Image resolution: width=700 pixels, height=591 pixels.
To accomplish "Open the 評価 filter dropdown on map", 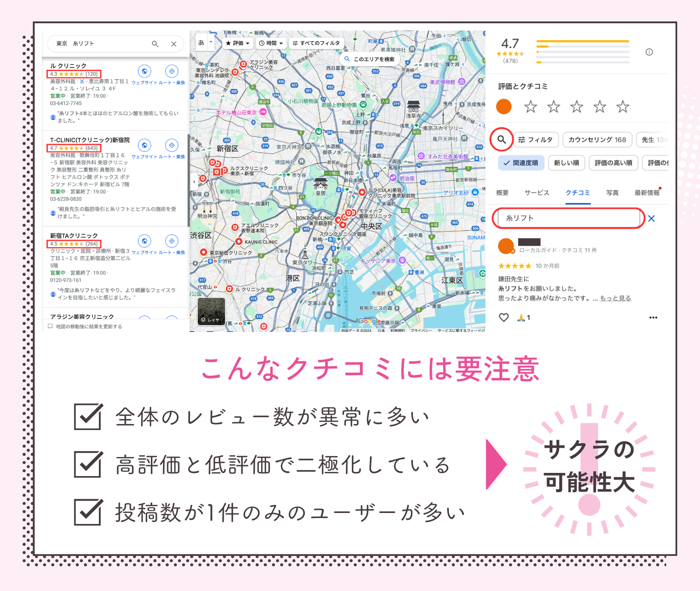I will [237, 43].
